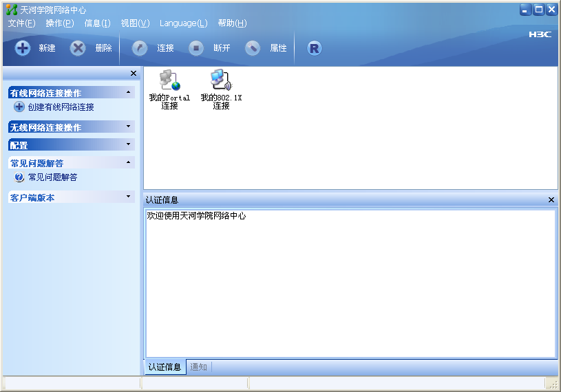Click 创建有线网络连接 link in sidebar
This screenshot has height=392, width=561.
[61, 107]
